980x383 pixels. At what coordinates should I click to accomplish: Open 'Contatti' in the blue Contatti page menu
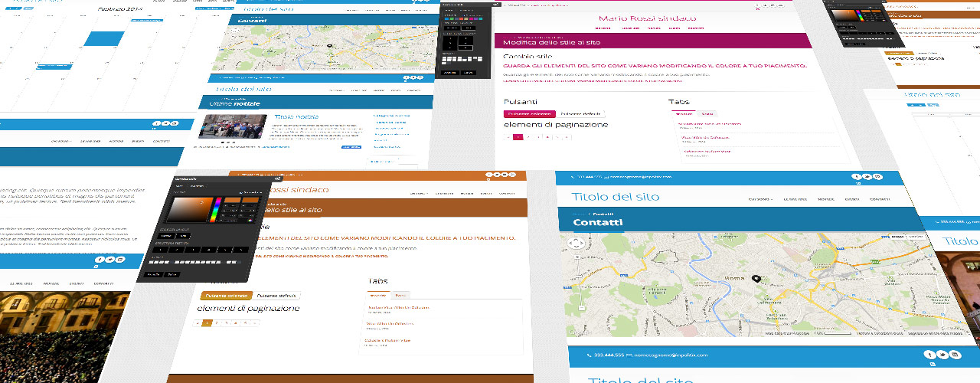coord(880,199)
